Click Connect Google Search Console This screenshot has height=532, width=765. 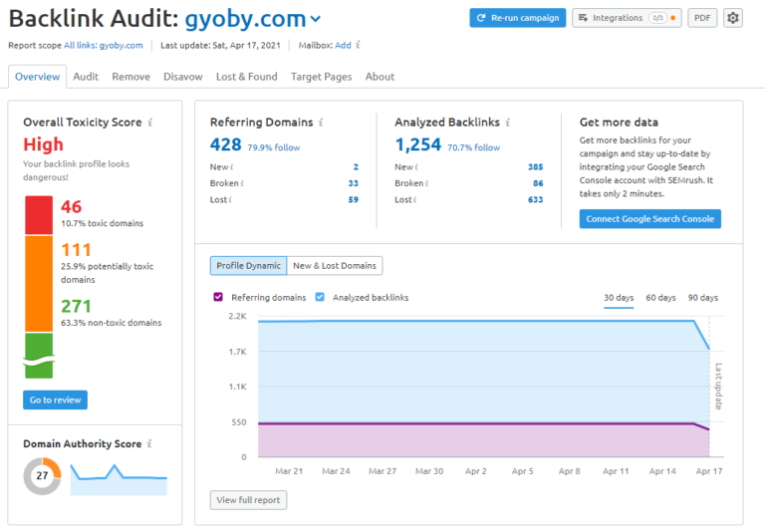coord(649,219)
